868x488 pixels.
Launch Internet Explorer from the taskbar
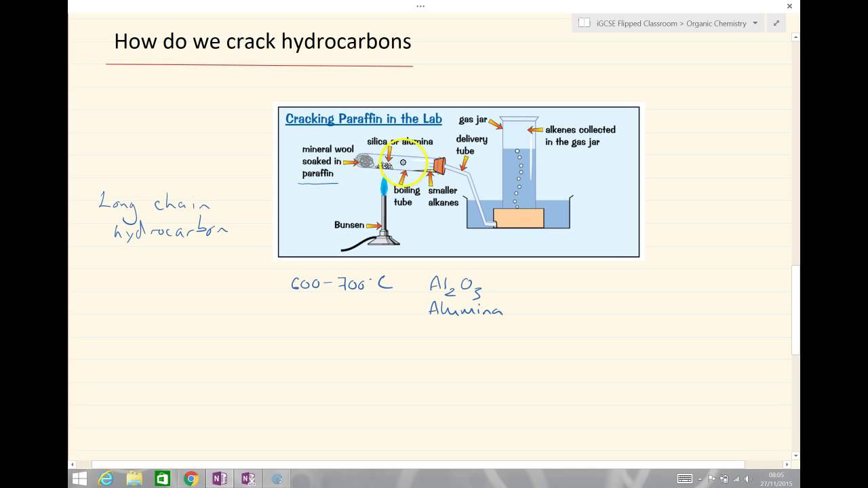[106, 479]
